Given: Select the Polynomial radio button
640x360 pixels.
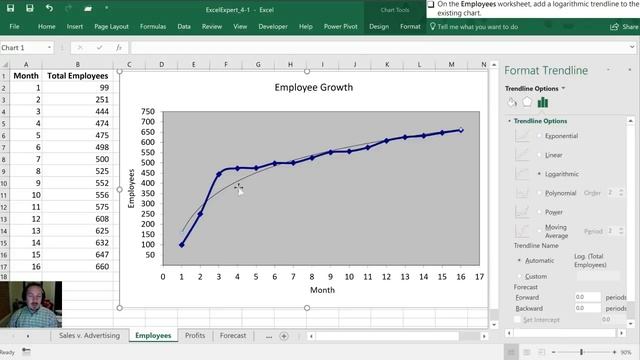Looking at the screenshot, I should tap(539, 193).
